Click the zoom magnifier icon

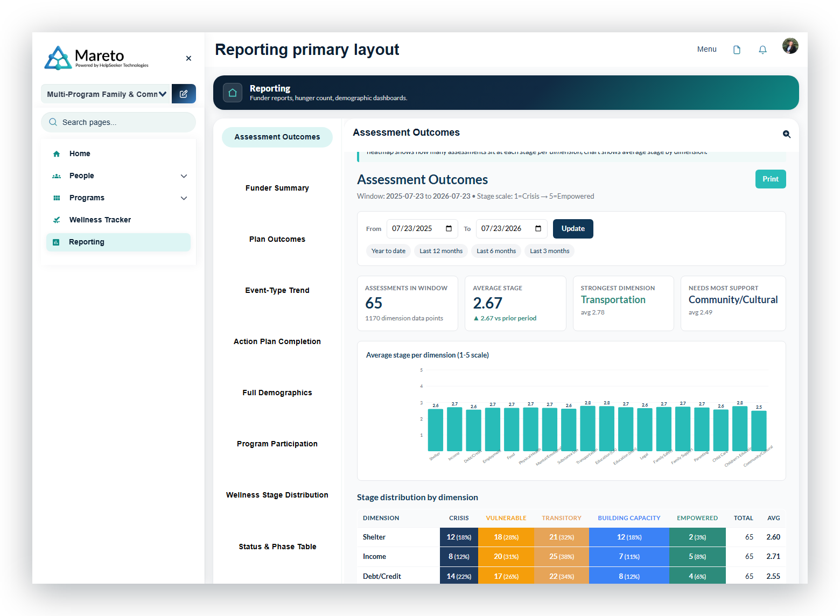click(786, 134)
